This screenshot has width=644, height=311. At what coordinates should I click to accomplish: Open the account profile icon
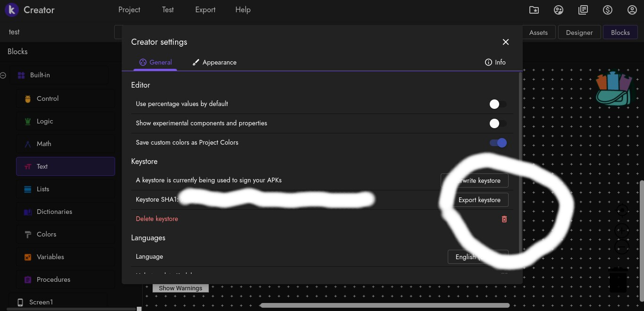click(632, 10)
